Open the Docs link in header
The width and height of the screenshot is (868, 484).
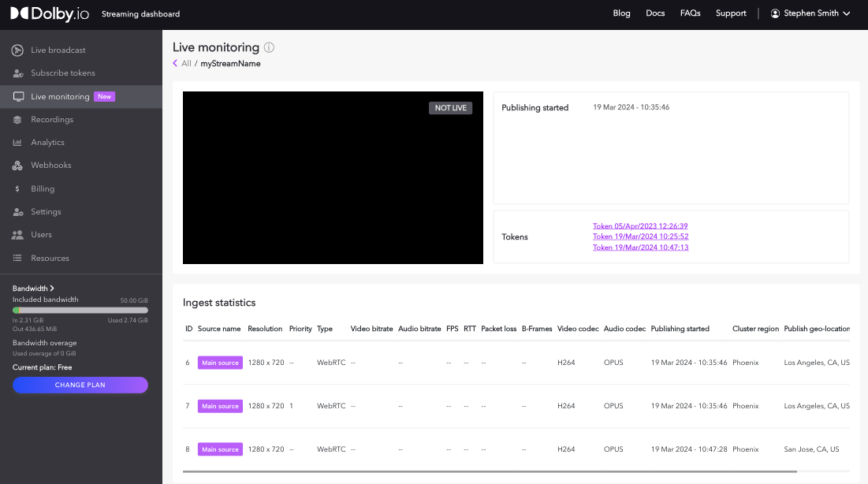click(655, 13)
